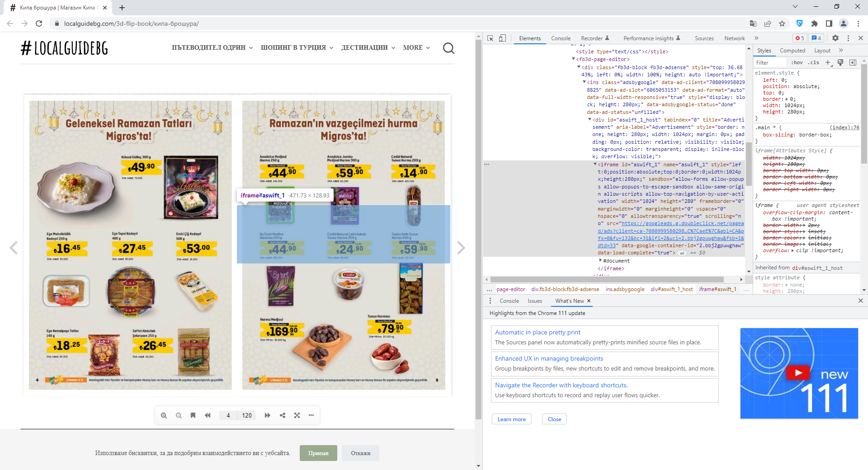Select ins.adsbygoogle in the breadcrumb
This screenshot has height=470, width=868.
(x=625, y=289)
